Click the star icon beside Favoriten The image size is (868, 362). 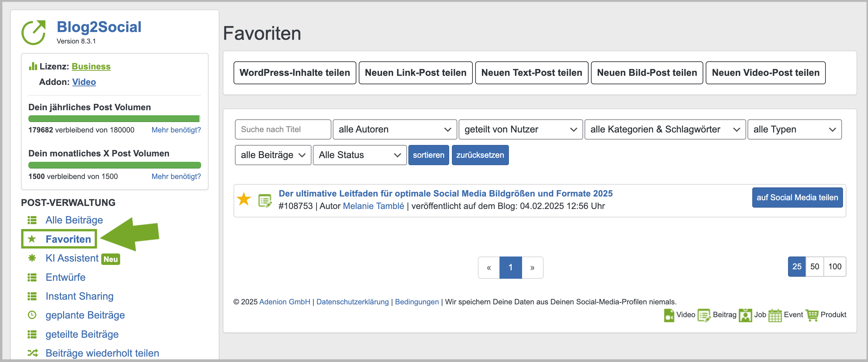point(32,239)
